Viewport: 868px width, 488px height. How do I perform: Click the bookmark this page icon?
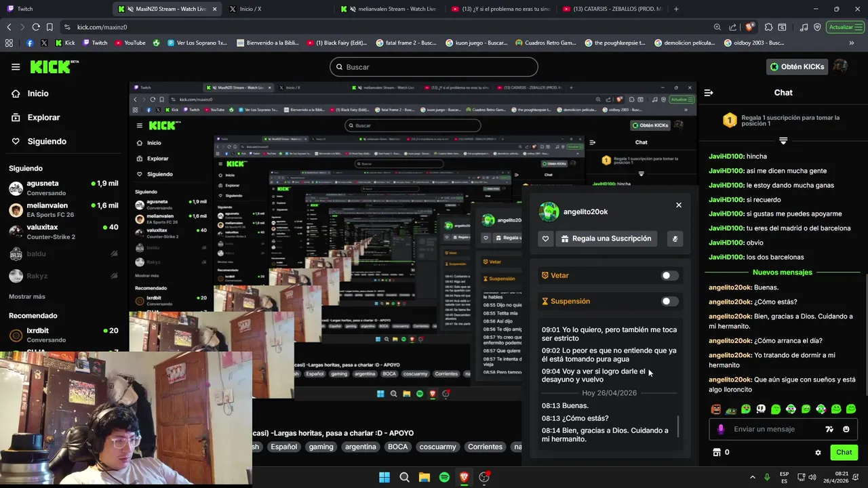(x=50, y=27)
